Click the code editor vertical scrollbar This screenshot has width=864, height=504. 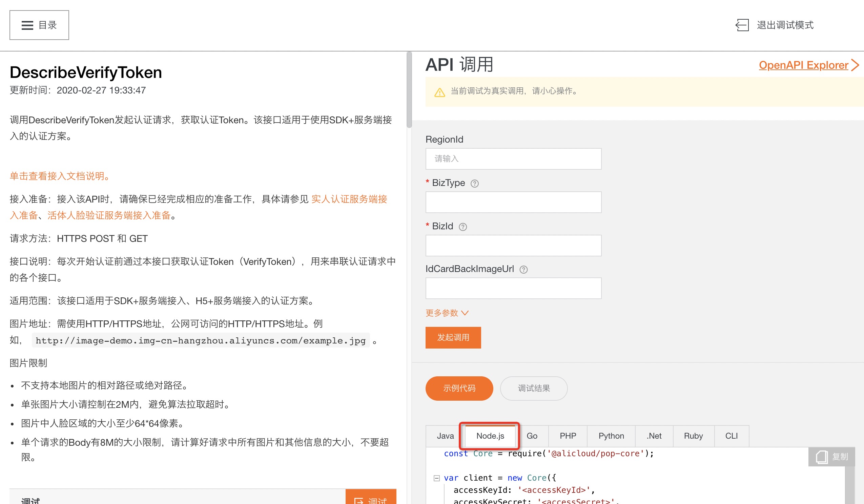coord(850,485)
